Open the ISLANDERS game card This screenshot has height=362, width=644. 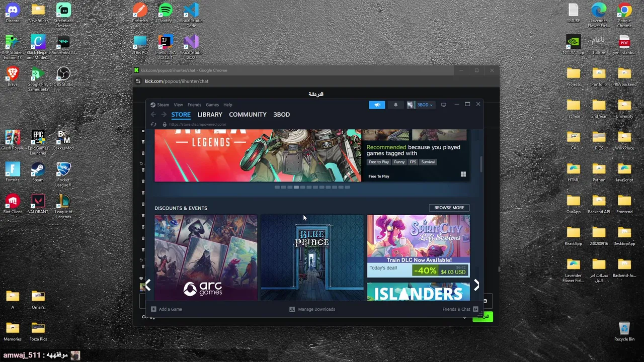click(x=419, y=292)
